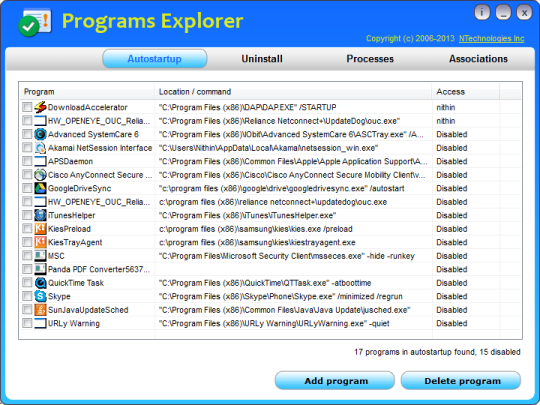
Task: Click the Cisco AnyConnect globe icon
Action: coord(40,175)
